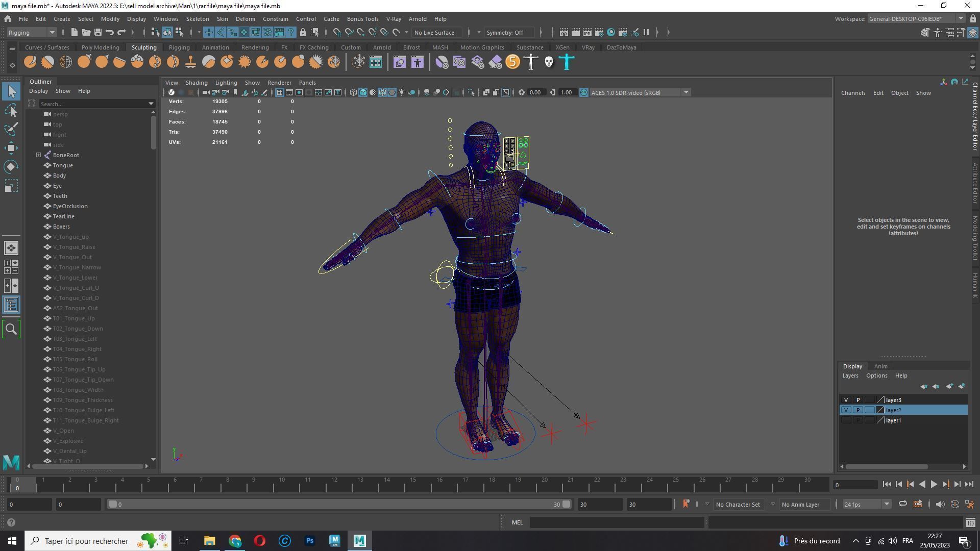The image size is (980, 551).
Task: Click the layer2 color swatch
Action: point(880,410)
